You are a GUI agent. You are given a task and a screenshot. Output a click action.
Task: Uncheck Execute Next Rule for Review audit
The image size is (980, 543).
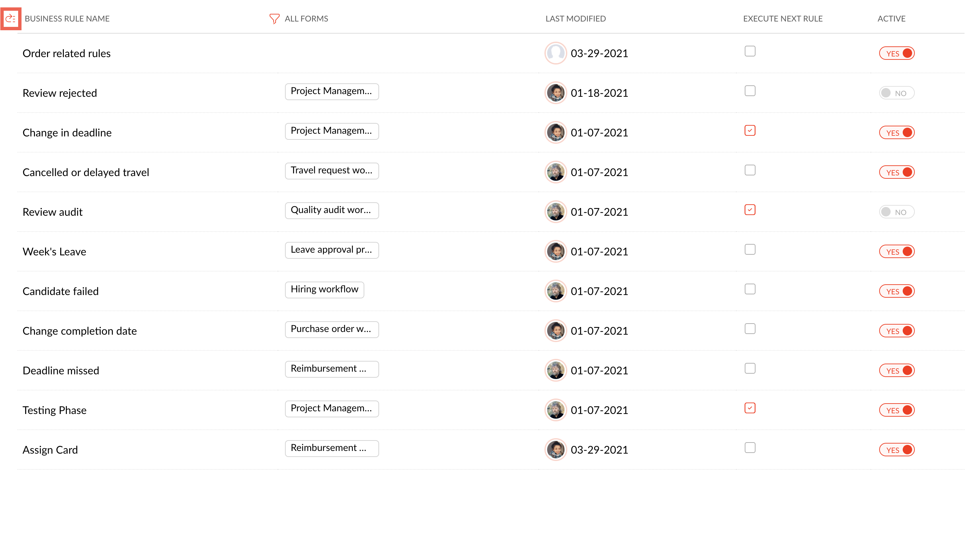coord(749,210)
